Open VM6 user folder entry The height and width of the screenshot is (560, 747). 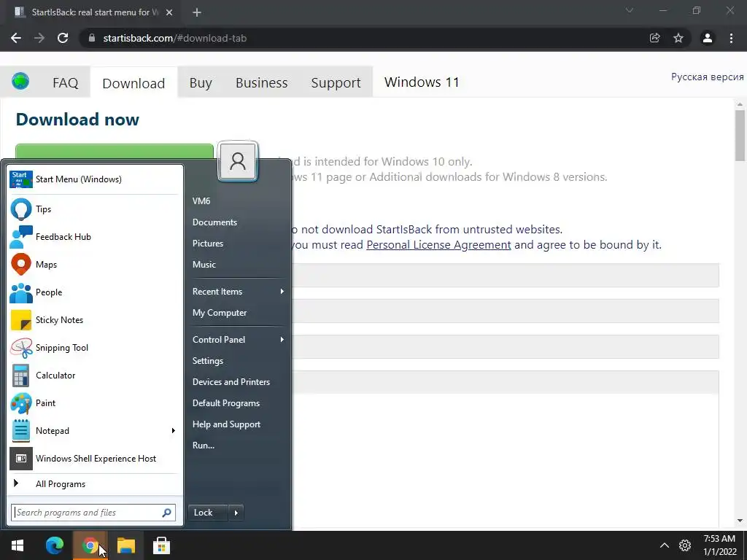(x=201, y=201)
